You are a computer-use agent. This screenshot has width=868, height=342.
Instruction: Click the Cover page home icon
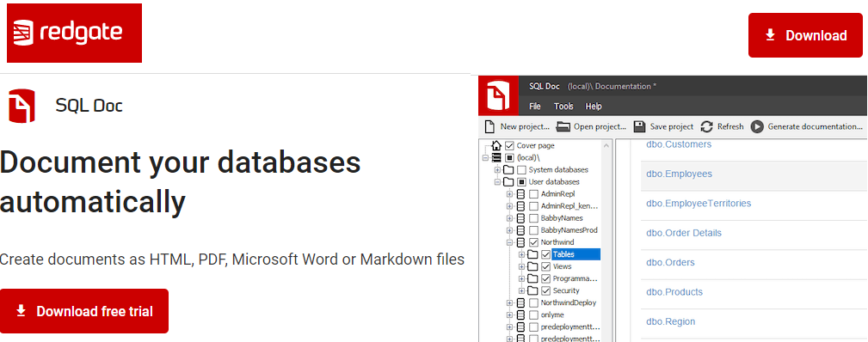coord(496,145)
